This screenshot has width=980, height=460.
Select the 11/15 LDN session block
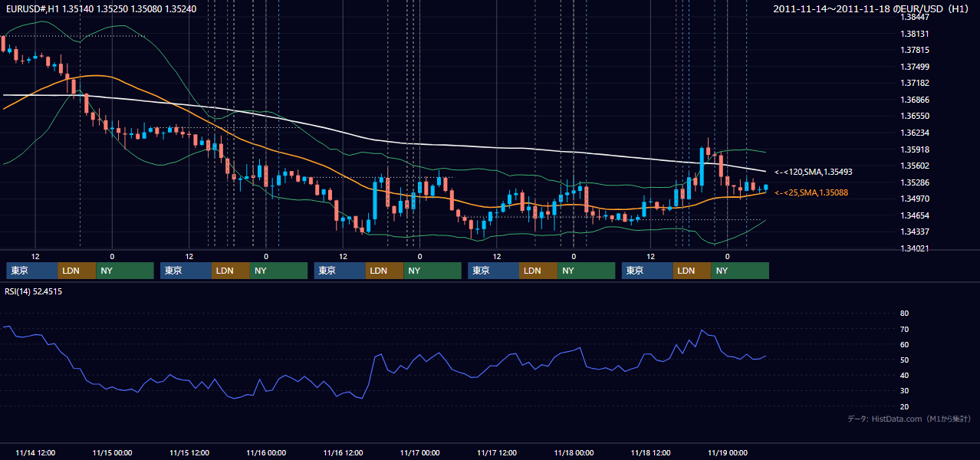tap(231, 271)
